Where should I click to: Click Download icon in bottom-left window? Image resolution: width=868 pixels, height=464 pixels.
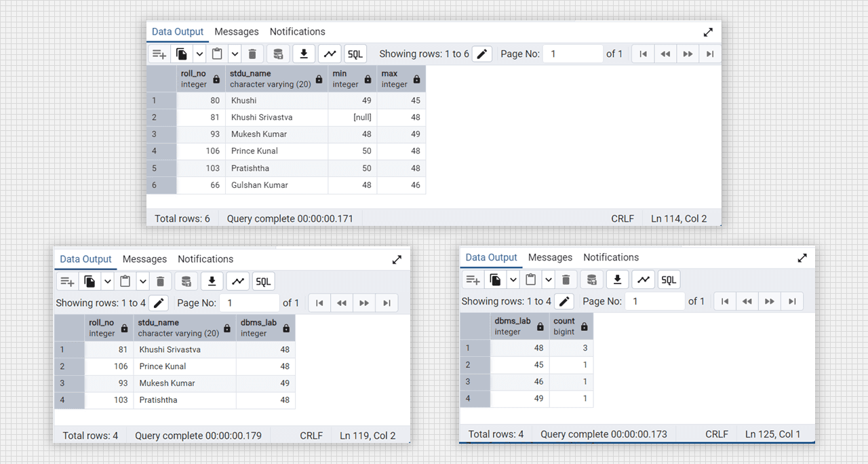(x=212, y=282)
